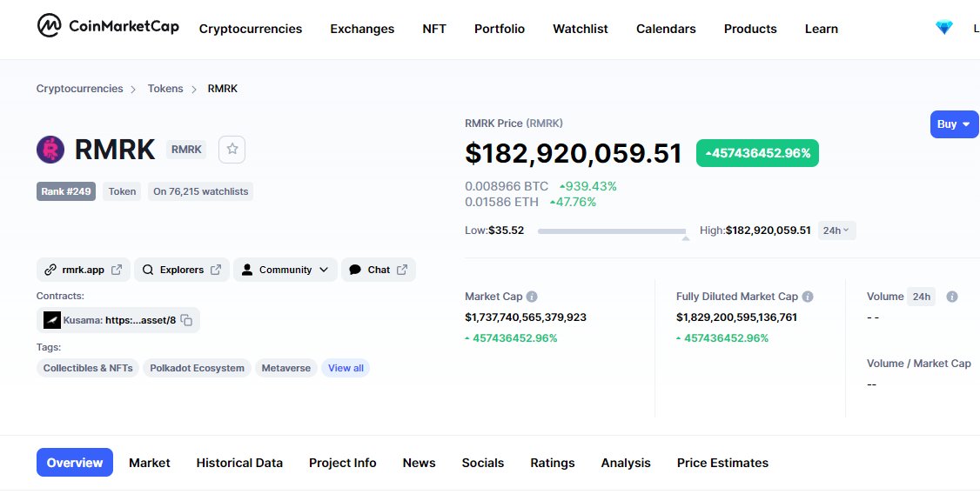Open the Learn nav menu
980x501 pixels.
822,29
